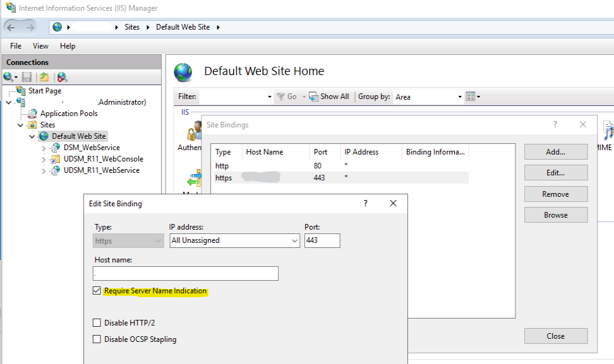
Task: Click the Filter text field
Action: (233, 97)
